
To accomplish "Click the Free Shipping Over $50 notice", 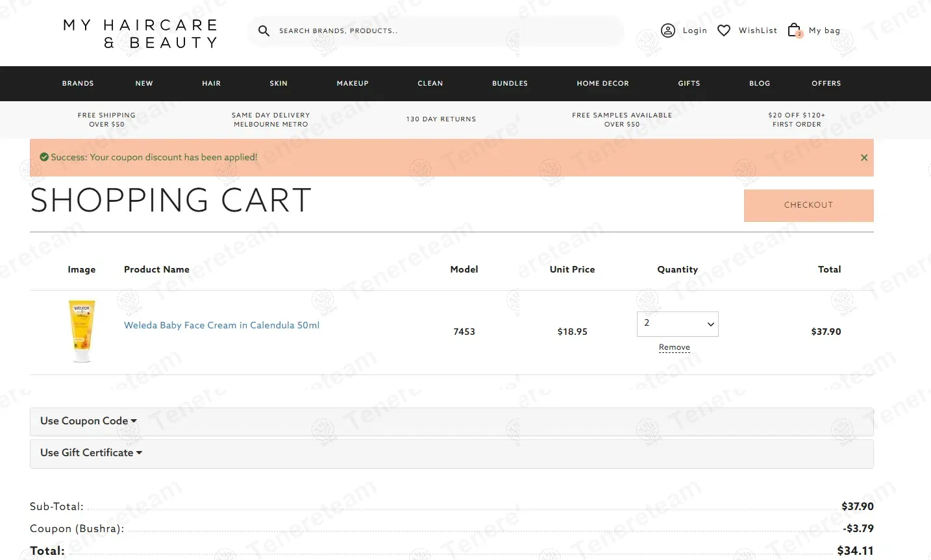I will (106, 119).
